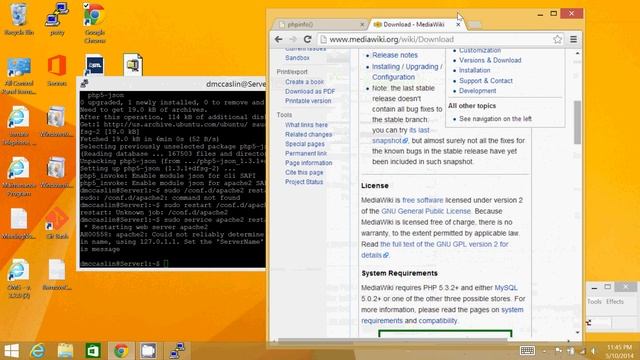Click the Tools label in background window
The image size is (640, 360).
(594, 302)
